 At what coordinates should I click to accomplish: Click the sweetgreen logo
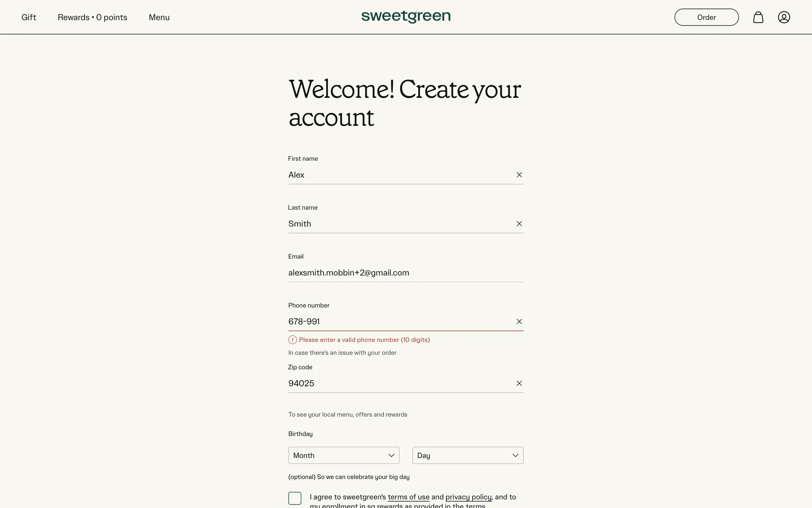tap(406, 17)
